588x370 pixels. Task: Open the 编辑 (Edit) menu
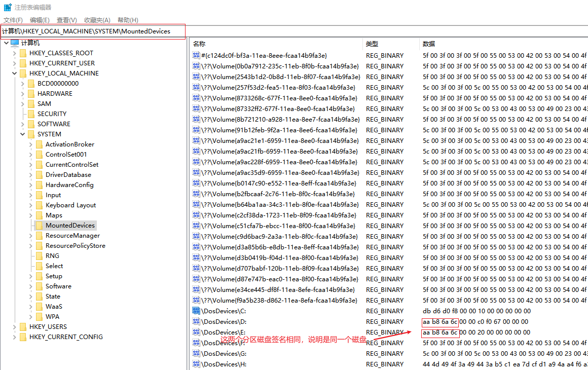[39, 20]
